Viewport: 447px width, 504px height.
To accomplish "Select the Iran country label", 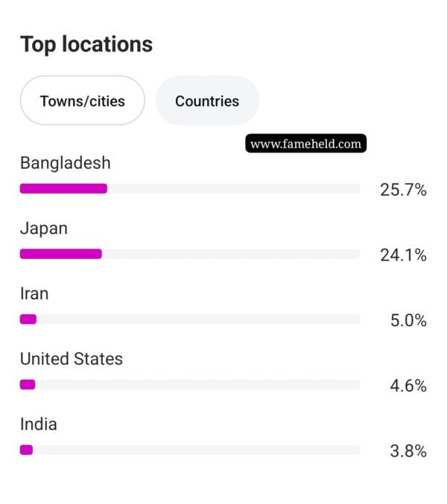I will pos(34,293).
